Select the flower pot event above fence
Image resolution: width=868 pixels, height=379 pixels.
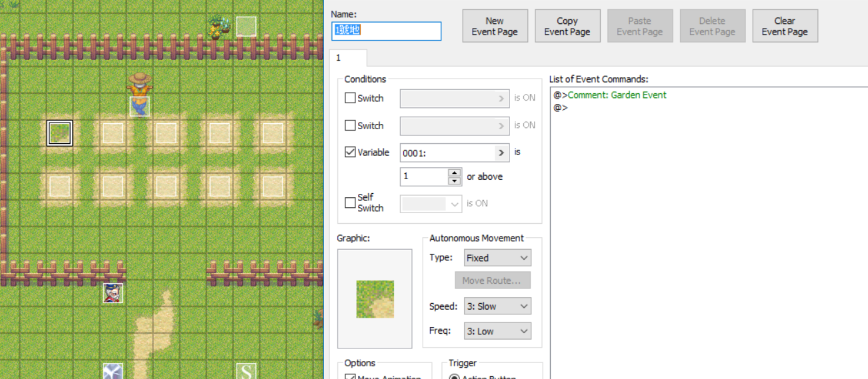tap(219, 26)
